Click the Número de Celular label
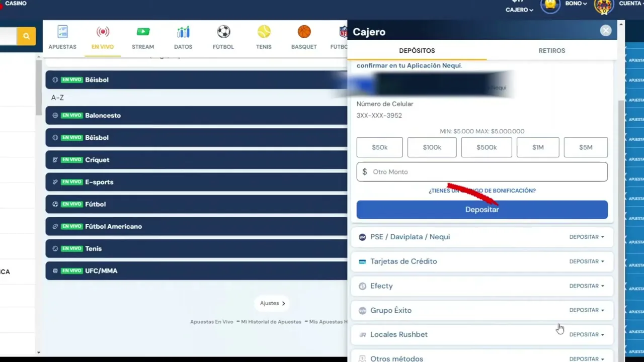This screenshot has height=362, width=644. click(x=385, y=104)
